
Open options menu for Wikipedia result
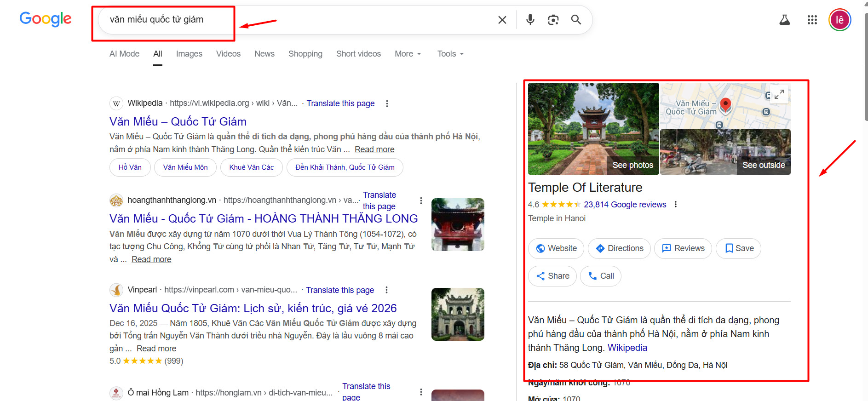pos(387,103)
